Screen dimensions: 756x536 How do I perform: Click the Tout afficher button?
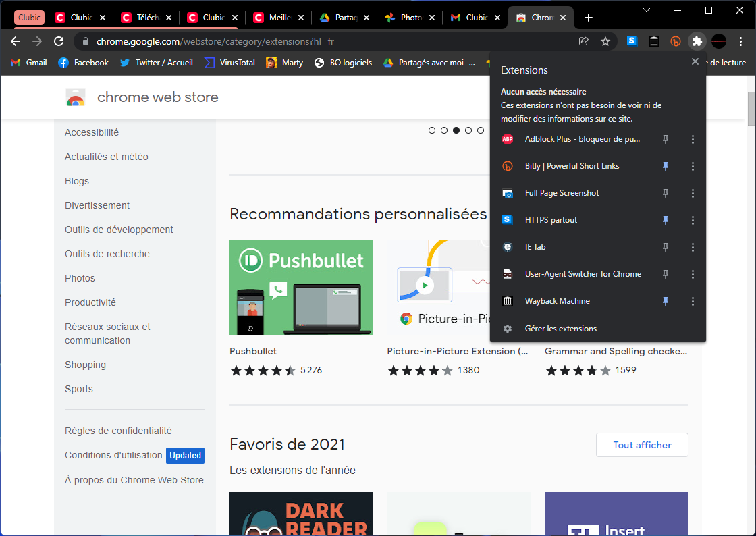(642, 445)
